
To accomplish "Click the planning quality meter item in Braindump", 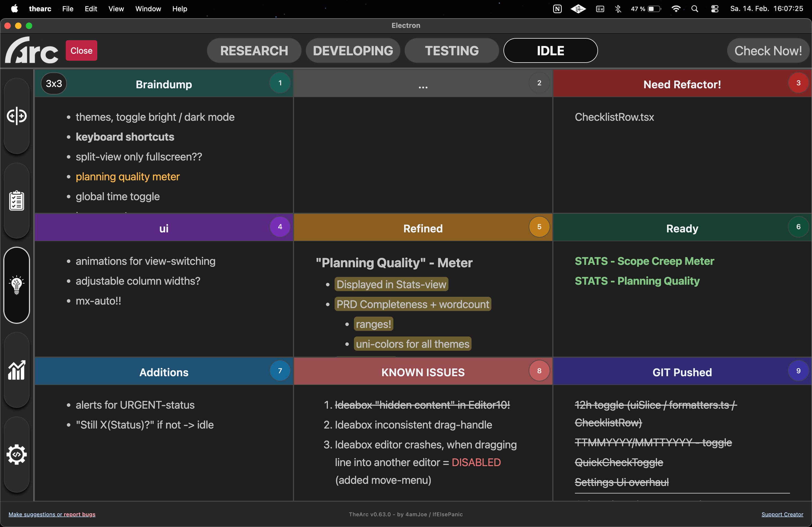I will (128, 177).
